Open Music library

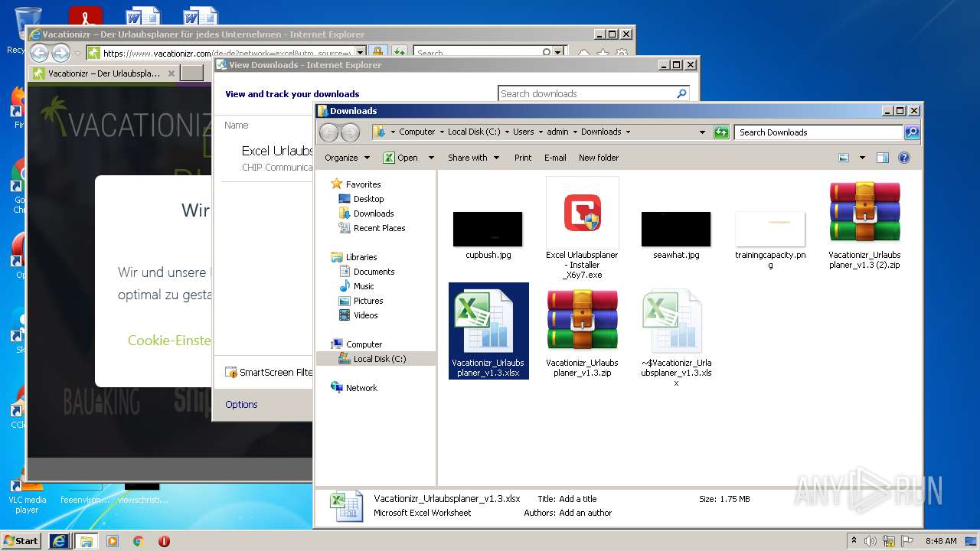pyautogui.click(x=364, y=286)
